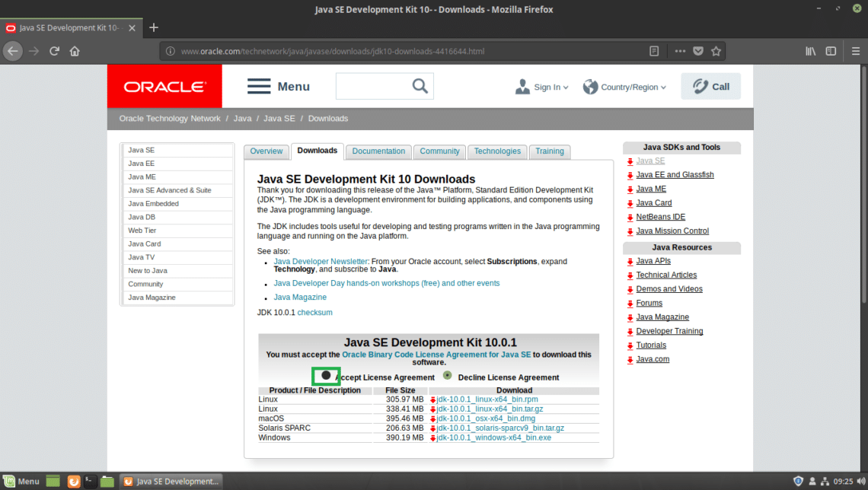This screenshot has height=490, width=868.
Task: Open Oracle Binary Code License Agreement link
Action: coord(436,355)
